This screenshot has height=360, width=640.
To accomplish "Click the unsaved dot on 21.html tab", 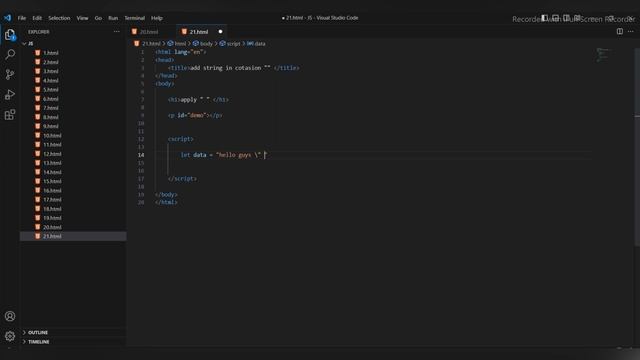I will 220,32.
